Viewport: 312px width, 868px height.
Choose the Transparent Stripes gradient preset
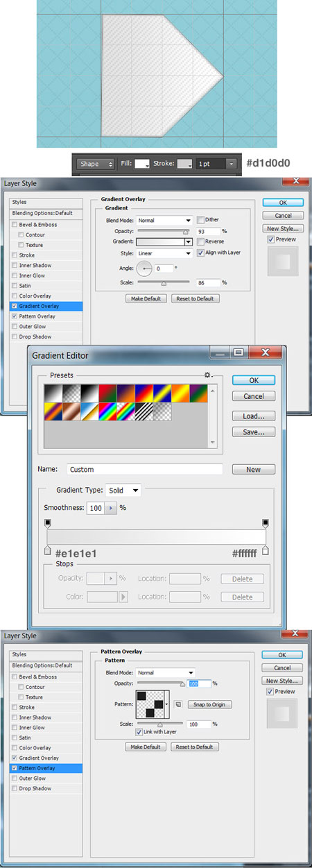tap(143, 411)
